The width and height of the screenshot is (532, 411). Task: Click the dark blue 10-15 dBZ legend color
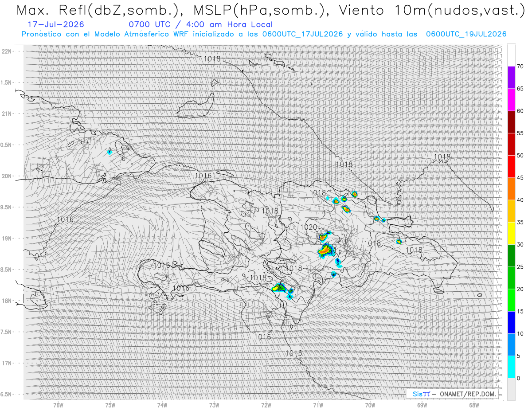[x=511, y=322]
